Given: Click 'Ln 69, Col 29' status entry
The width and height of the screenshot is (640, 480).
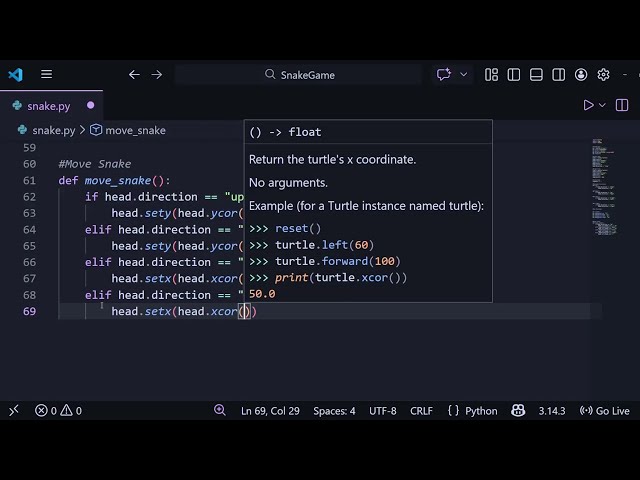Looking at the screenshot, I should coord(270,411).
